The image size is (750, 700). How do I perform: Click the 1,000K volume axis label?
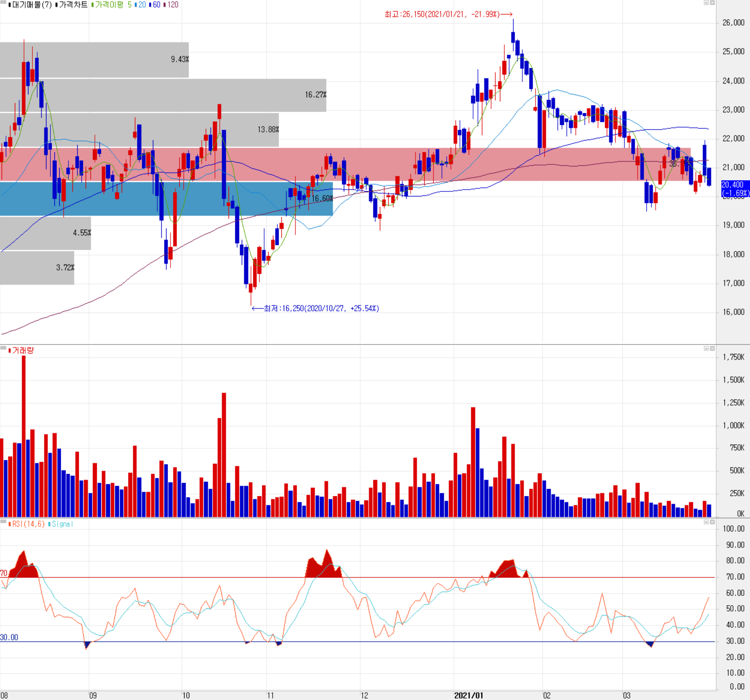[734, 425]
